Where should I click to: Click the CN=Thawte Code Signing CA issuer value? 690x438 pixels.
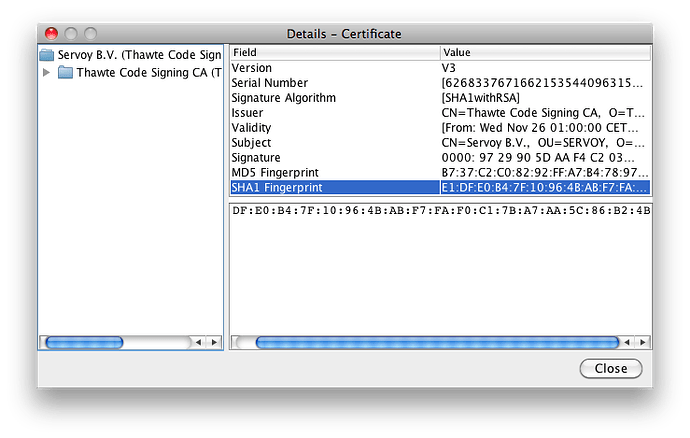543,113
